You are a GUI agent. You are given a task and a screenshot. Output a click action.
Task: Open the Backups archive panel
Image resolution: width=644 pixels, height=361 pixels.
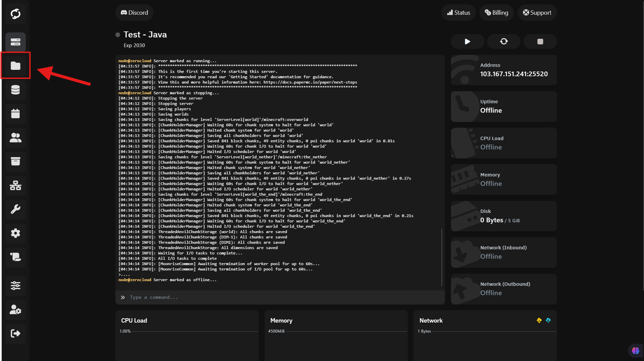pyautogui.click(x=15, y=162)
